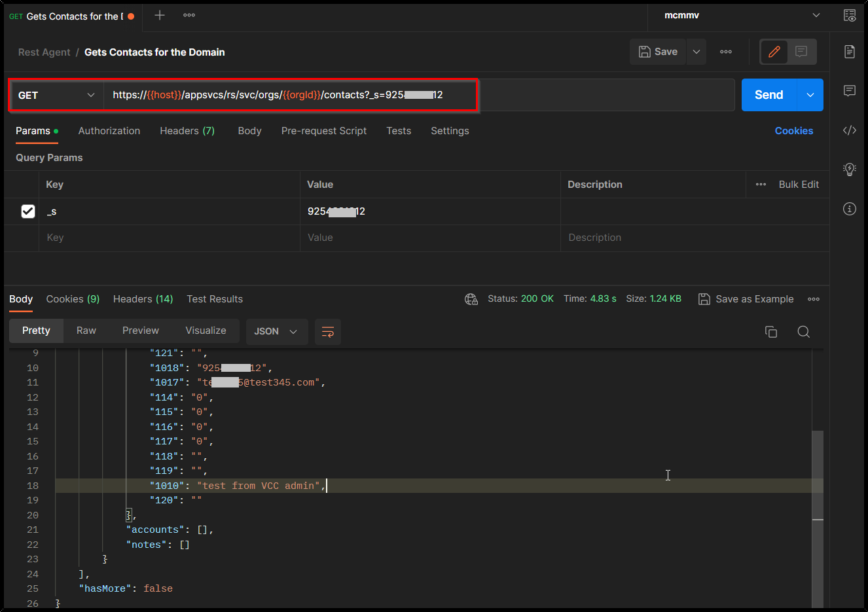The width and height of the screenshot is (868, 612).
Task: Open a new request tab with plus icon
Action: (160, 15)
